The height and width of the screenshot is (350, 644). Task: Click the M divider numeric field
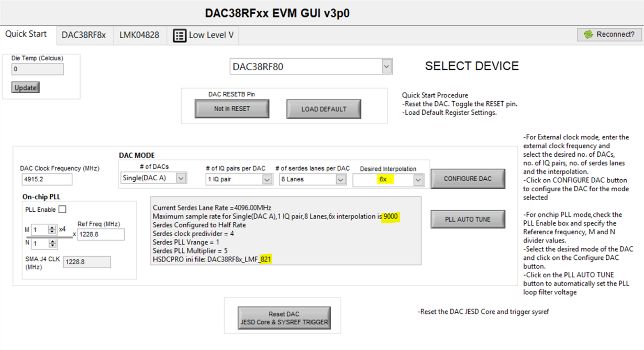pos(39,229)
